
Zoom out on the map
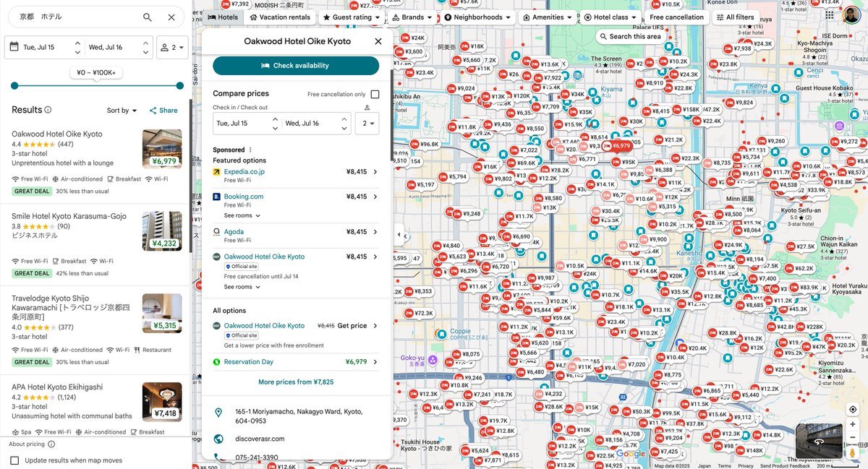pyautogui.click(x=853, y=438)
